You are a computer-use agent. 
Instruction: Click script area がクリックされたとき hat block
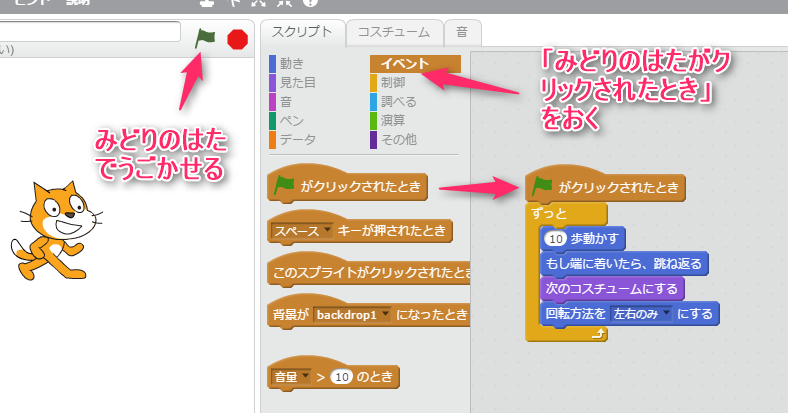[x=605, y=185]
